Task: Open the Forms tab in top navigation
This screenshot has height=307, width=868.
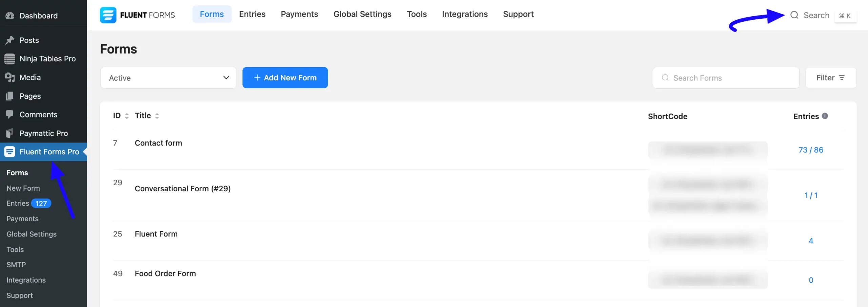Action: coord(212,14)
